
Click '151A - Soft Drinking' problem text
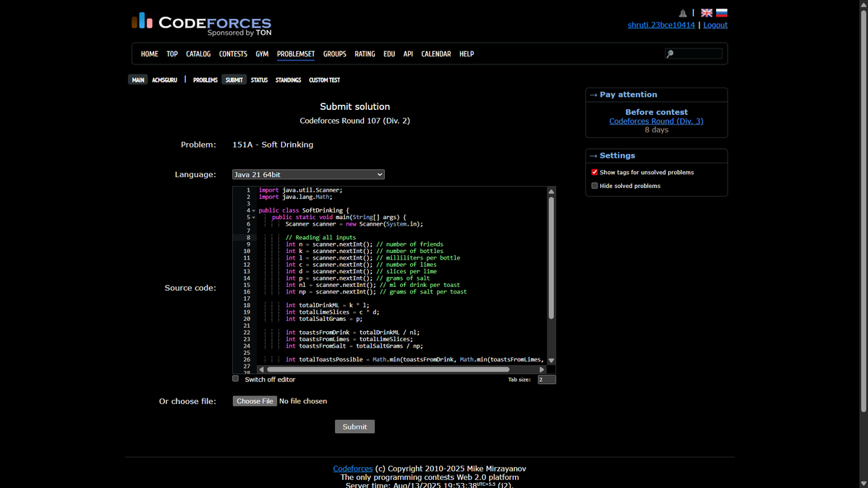coord(273,145)
